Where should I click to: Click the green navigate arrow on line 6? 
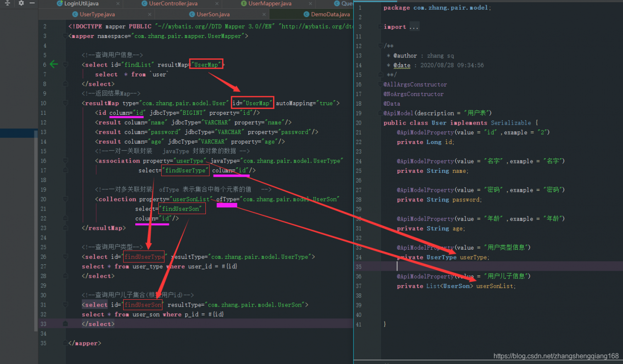point(54,64)
